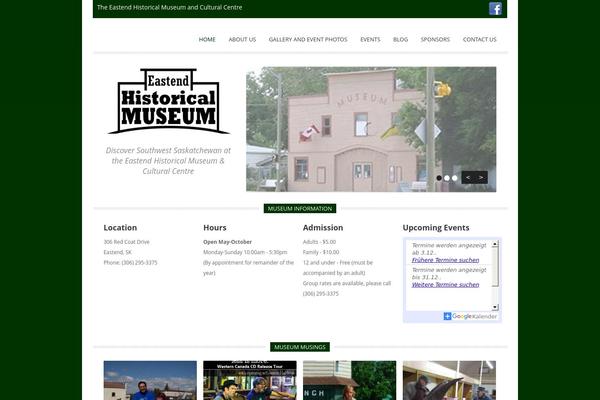
Task: Open GALLERY AND EVENT PHOTOS page
Action: 308,39
